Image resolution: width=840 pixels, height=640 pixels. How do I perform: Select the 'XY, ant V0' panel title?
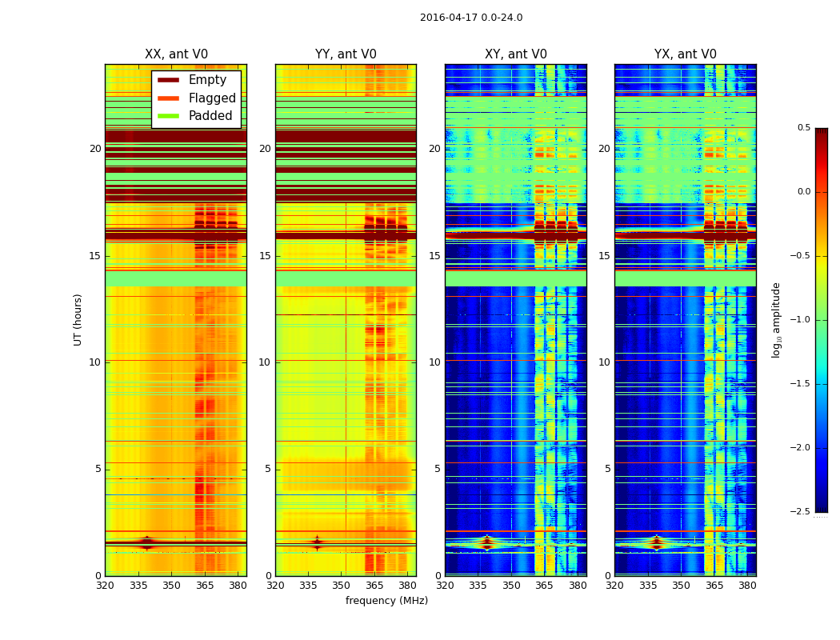point(515,54)
